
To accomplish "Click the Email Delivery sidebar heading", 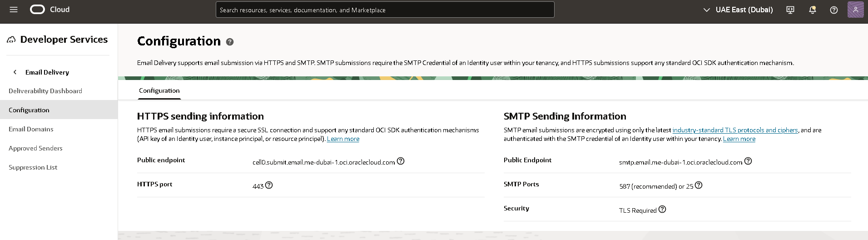I will [x=47, y=72].
